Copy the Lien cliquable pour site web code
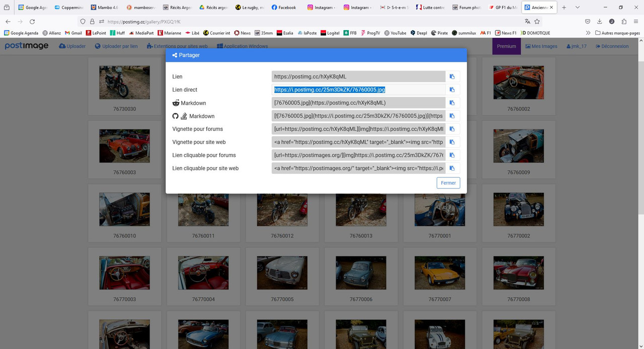The height and width of the screenshot is (349, 644). click(x=452, y=168)
